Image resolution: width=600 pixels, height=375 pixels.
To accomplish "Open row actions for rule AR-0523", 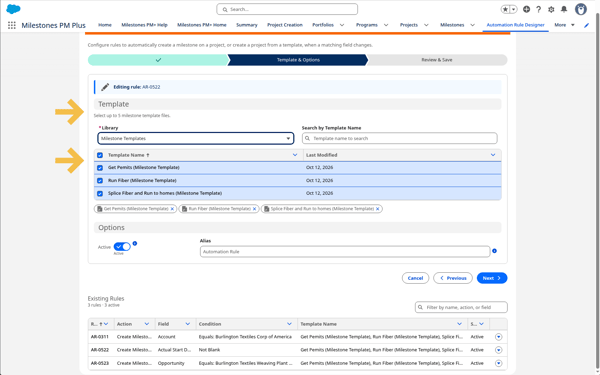I will click(498, 363).
